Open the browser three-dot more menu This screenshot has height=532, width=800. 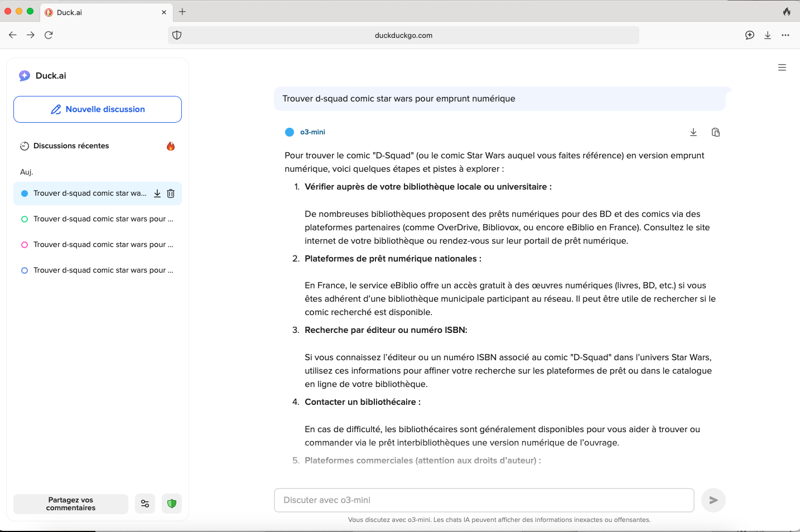[x=785, y=35]
